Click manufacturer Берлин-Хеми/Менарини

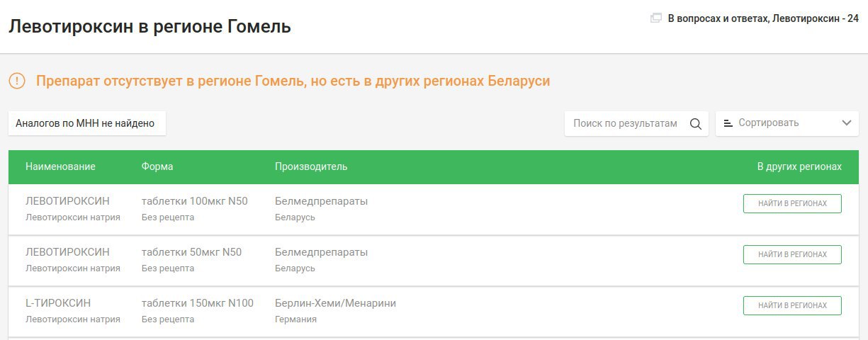tap(335, 303)
